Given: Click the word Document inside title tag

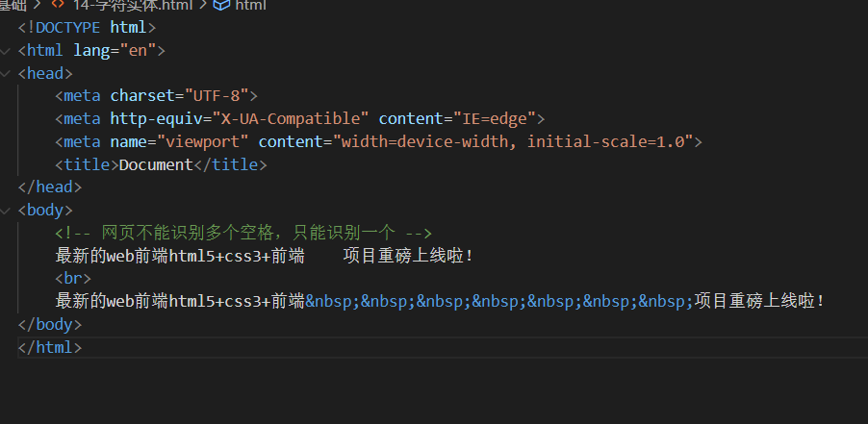Looking at the screenshot, I should tap(157, 164).
